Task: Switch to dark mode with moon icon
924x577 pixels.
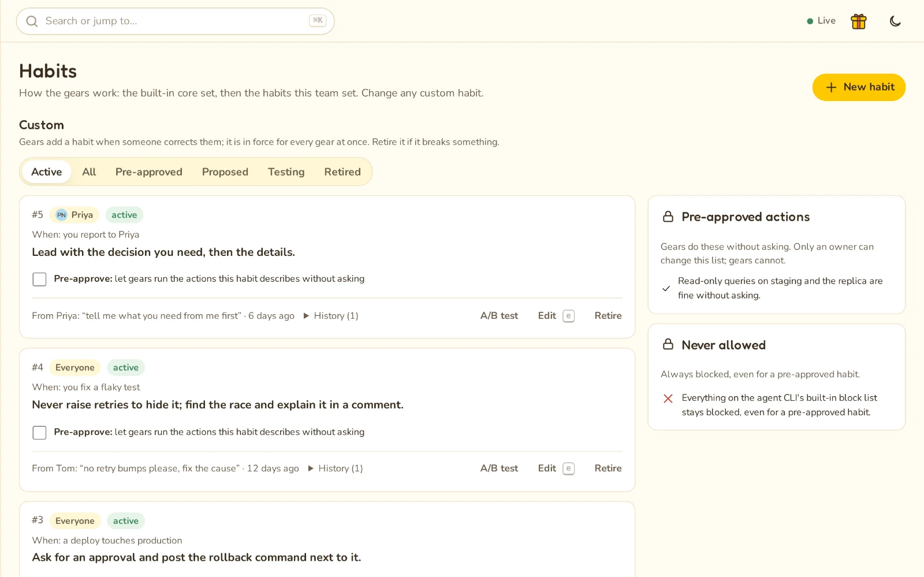Action: [x=895, y=21]
